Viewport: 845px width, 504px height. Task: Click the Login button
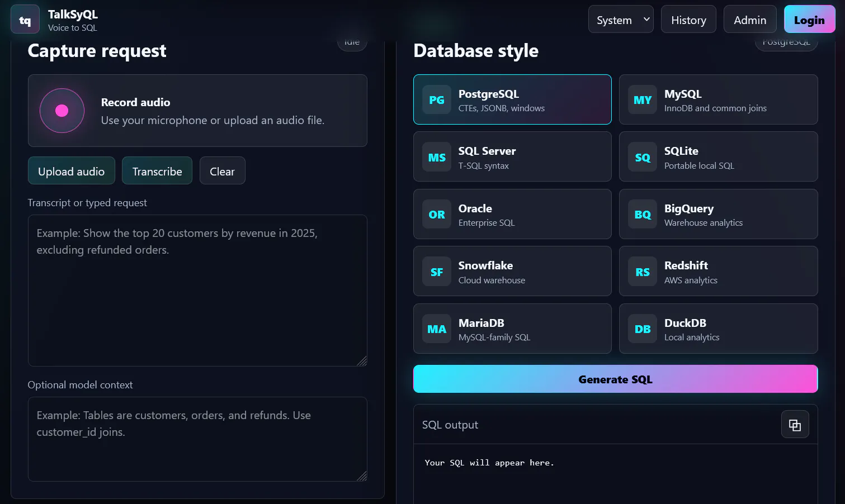(x=809, y=20)
